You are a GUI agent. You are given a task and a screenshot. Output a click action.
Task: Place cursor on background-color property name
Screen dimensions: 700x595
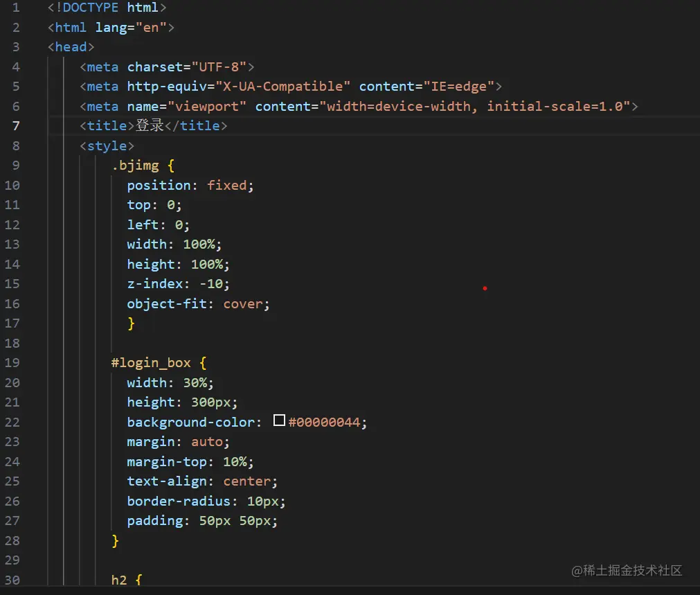point(190,422)
